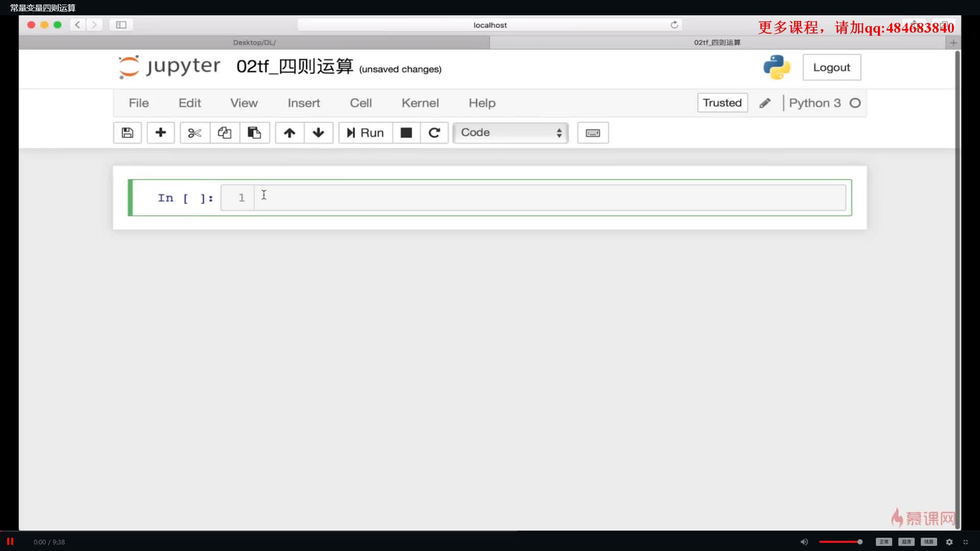Viewport: 980px width, 551px height.
Task: Paste cells below icon
Action: click(254, 133)
